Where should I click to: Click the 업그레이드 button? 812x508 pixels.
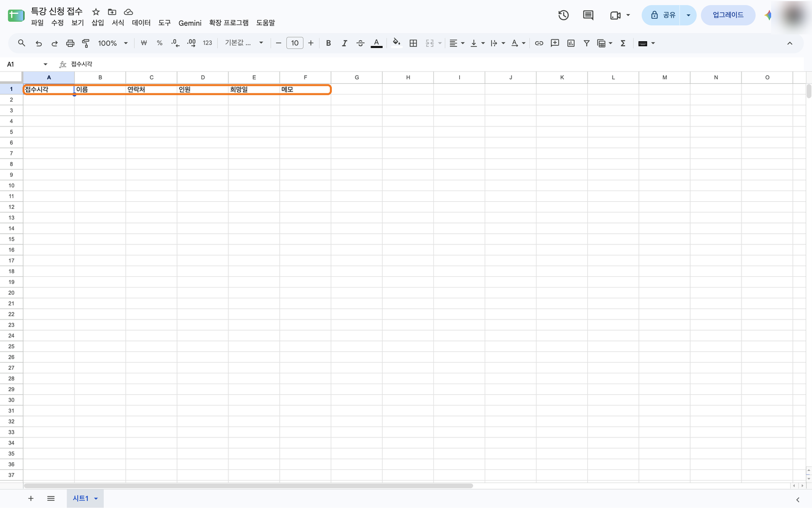point(728,15)
